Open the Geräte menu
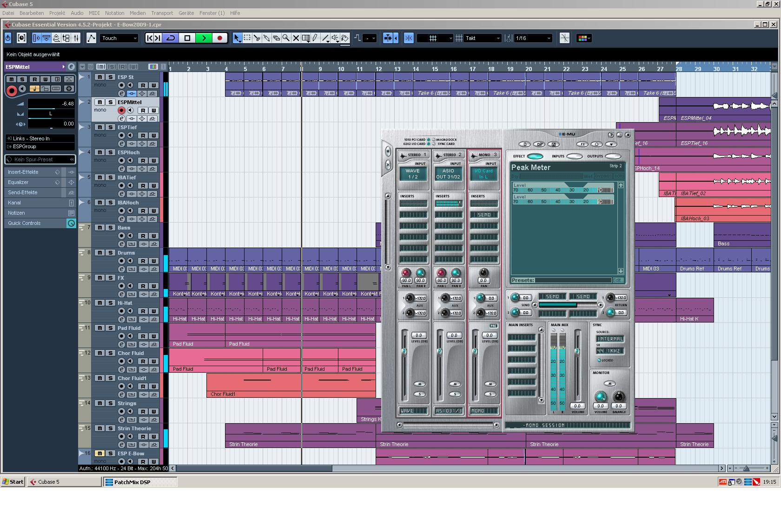 click(x=186, y=13)
